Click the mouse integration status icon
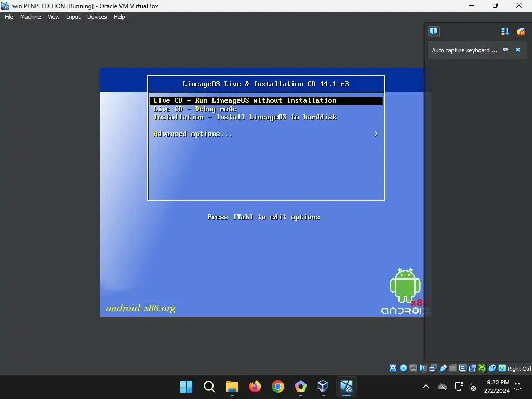The width and height of the screenshot is (532, 399). tap(492, 368)
